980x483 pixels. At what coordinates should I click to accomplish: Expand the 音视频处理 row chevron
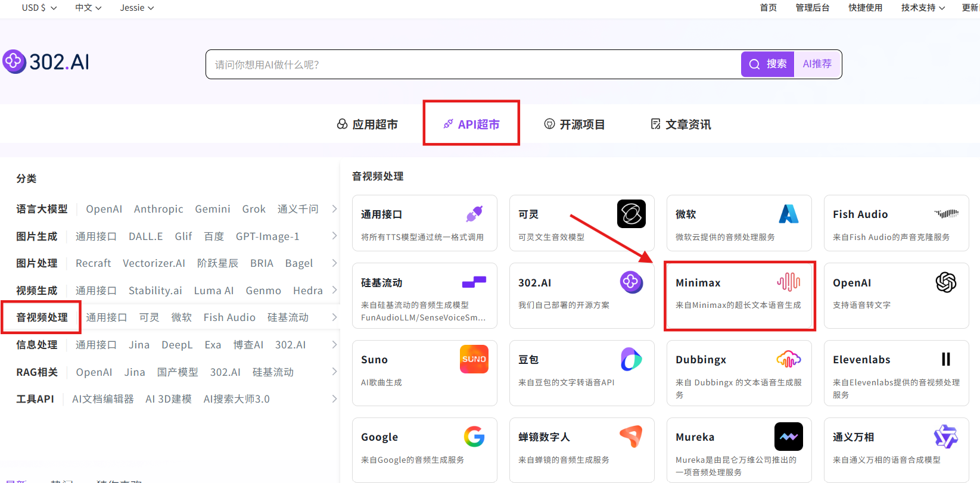point(334,317)
